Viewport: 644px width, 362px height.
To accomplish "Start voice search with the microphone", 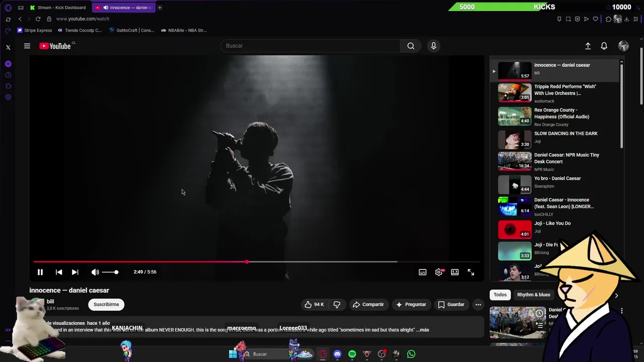I will click(434, 46).
